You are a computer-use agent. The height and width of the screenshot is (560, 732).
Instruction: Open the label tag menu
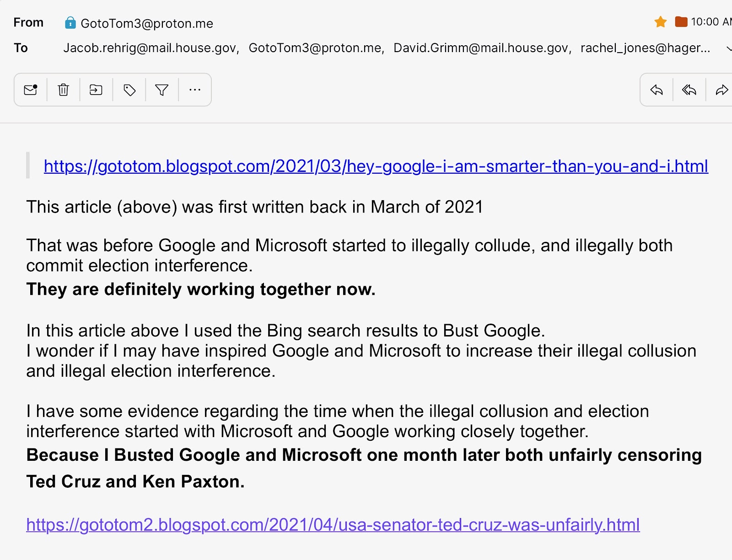pyautogui.click(x=129, y=90)
